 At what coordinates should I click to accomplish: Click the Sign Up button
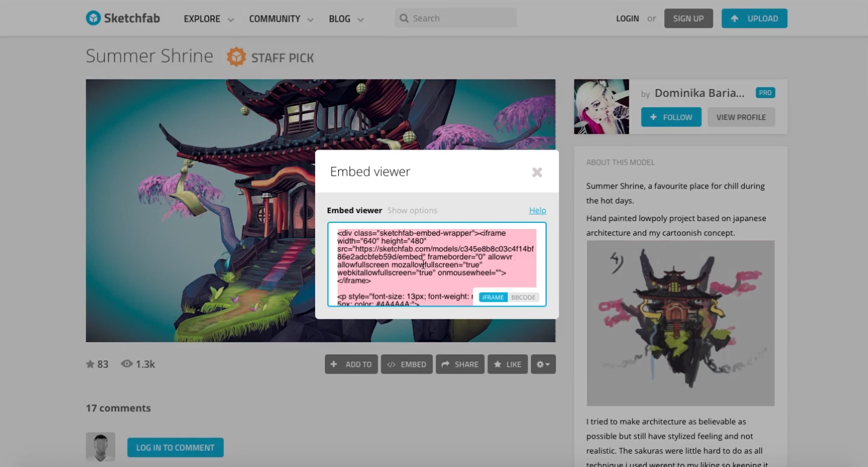click(689, 18)
